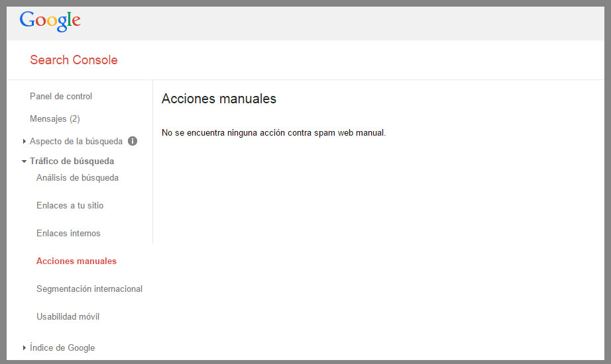Image resolution: width=611 pixels, height=364 pixels.
Task: Select Acciones manuales in sidebar
Action: click(x=76, y=261)
